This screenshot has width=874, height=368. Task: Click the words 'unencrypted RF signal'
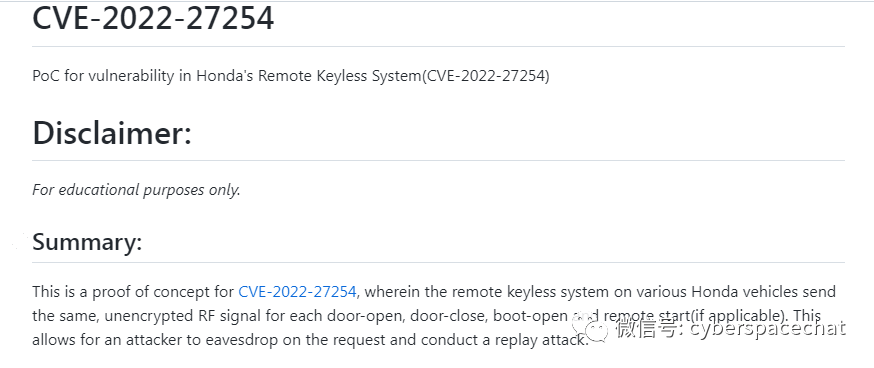[178, 316]
